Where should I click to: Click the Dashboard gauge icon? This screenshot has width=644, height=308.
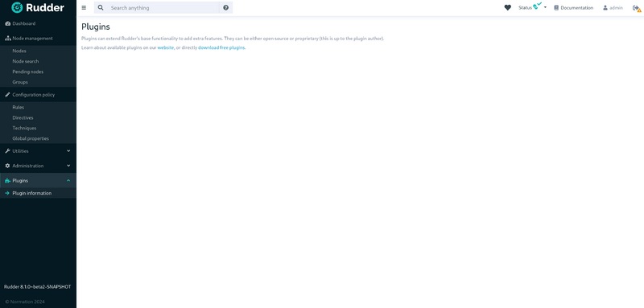point(7,24)
